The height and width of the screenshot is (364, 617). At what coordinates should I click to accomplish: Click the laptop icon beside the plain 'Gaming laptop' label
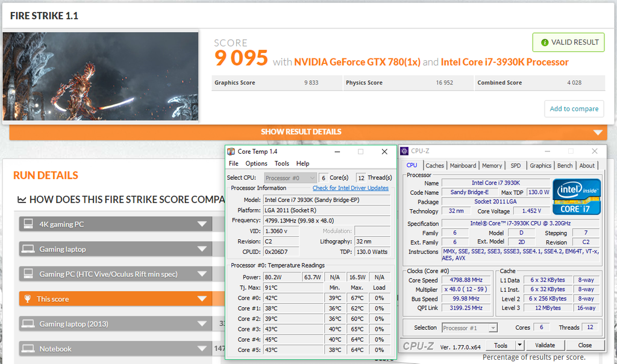(x=28, y=249)
